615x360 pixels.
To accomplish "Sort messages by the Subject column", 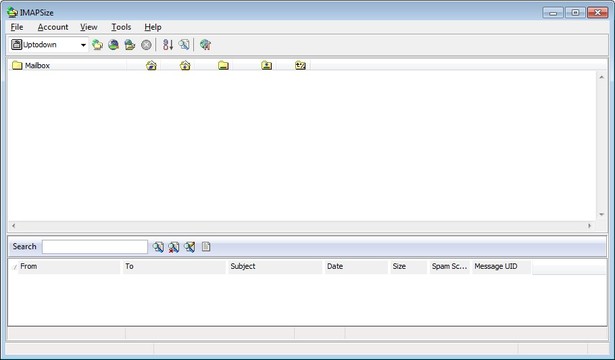I will [275, 267].
